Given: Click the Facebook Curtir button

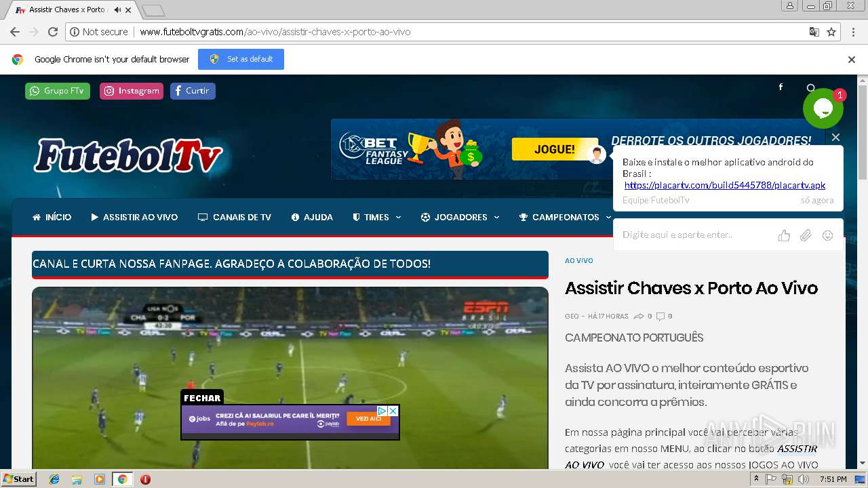Looking at the screenshot, I should [193, 91].
